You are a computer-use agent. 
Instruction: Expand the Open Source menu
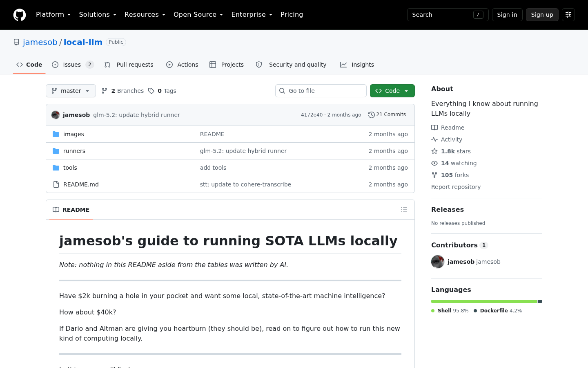(x=198, y=15)
